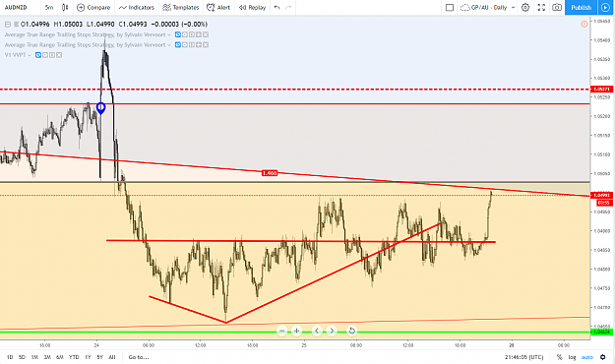
Task: Collapse the indicator legend with minus box
Action: pos(8,25)
